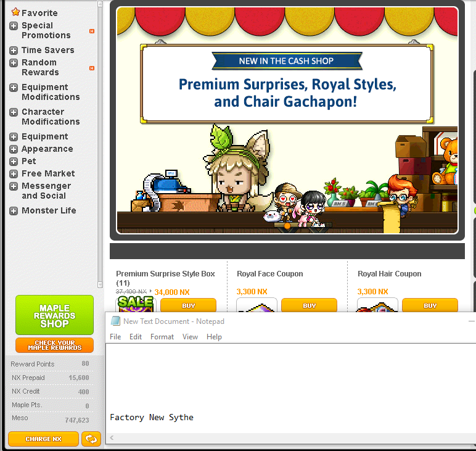Click the Premium Surprise Style Box title
The image size is (476, 451).
[165, 278]
